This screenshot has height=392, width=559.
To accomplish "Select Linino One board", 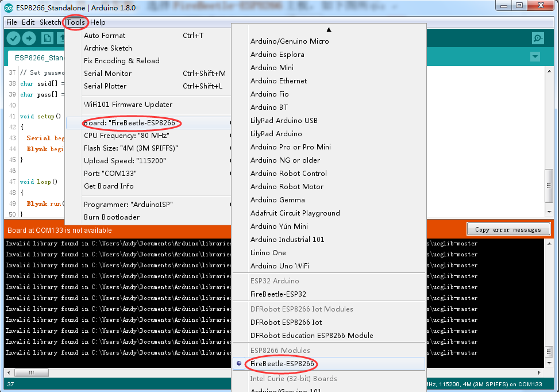I will pos(329,252).
